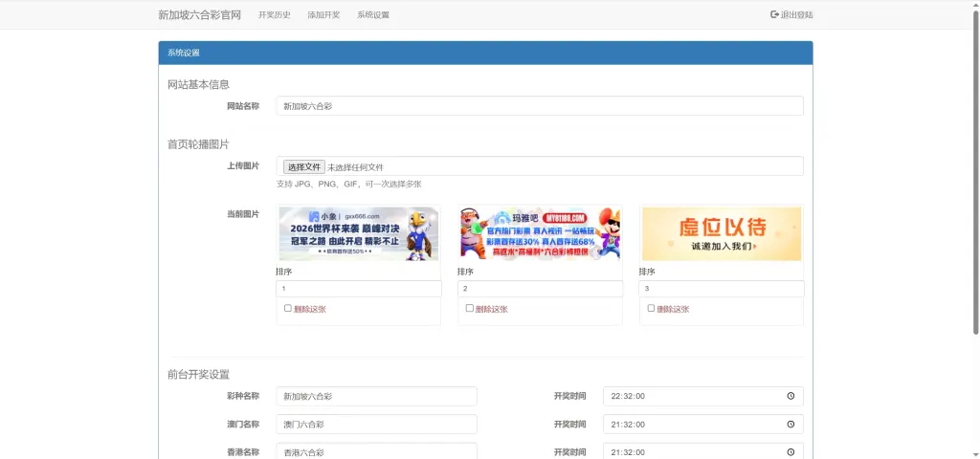Image resolution: width=980 pixels, height=459 pixels.
Task: Click the 上传图片 label
Action: click(x=243, y=166)
